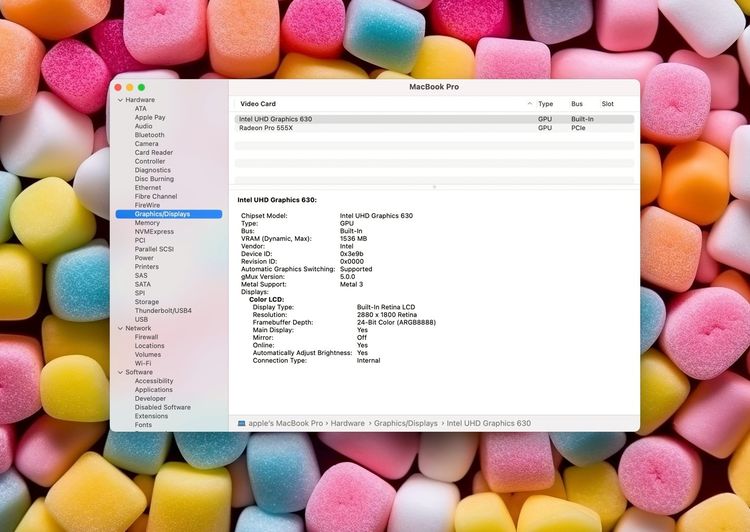Viewport: 750px width, 532px height.
Task: Select NVMExpress in the sidebar
Action: [x=154, y=232]
